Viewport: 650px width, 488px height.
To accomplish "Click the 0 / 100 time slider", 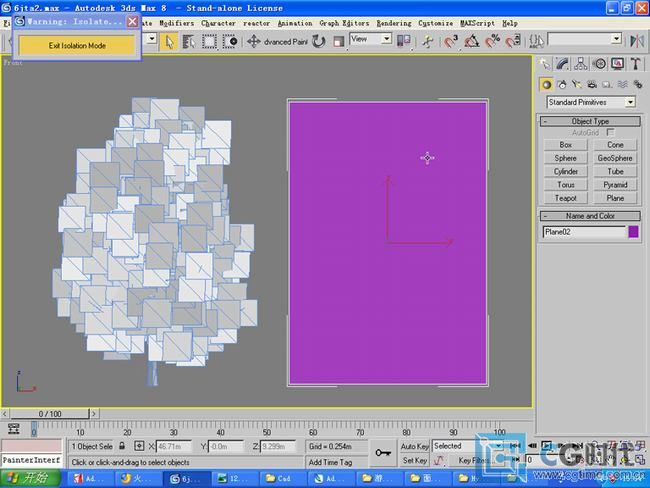I will pos(49,414).
